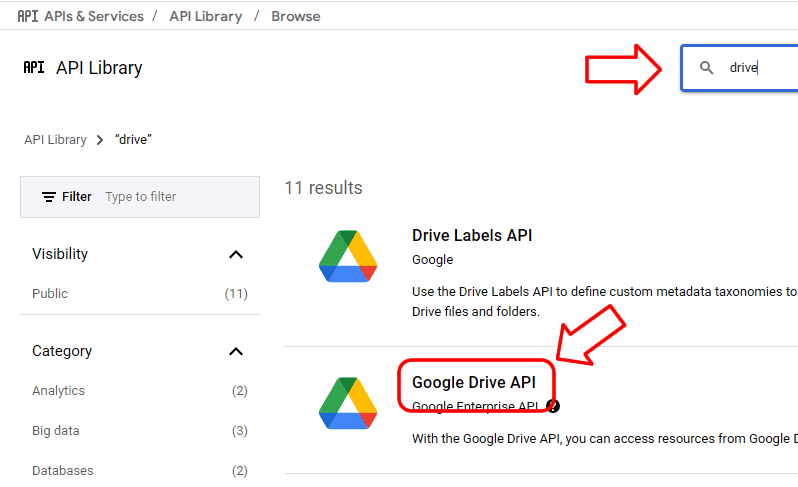Viewport: 798px width, 487px height.
Task: Click the Google Enterprise API label
Action: (475, 406)
